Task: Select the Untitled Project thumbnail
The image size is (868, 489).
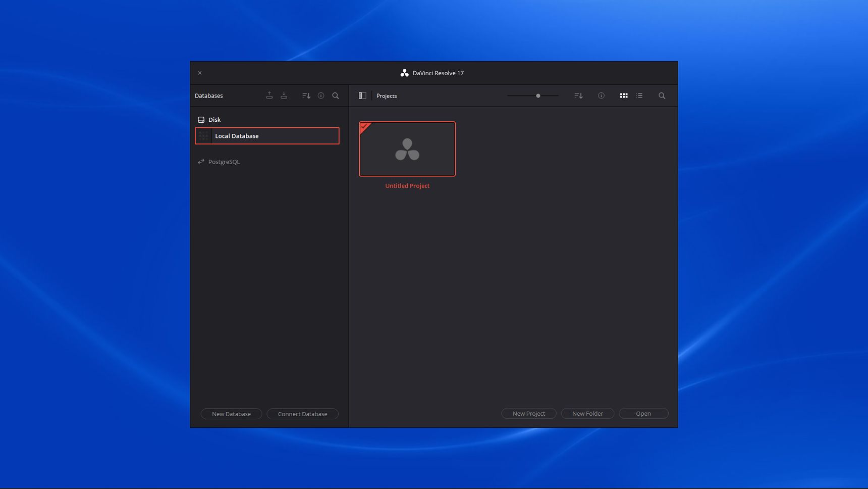Action: point(407,149)
